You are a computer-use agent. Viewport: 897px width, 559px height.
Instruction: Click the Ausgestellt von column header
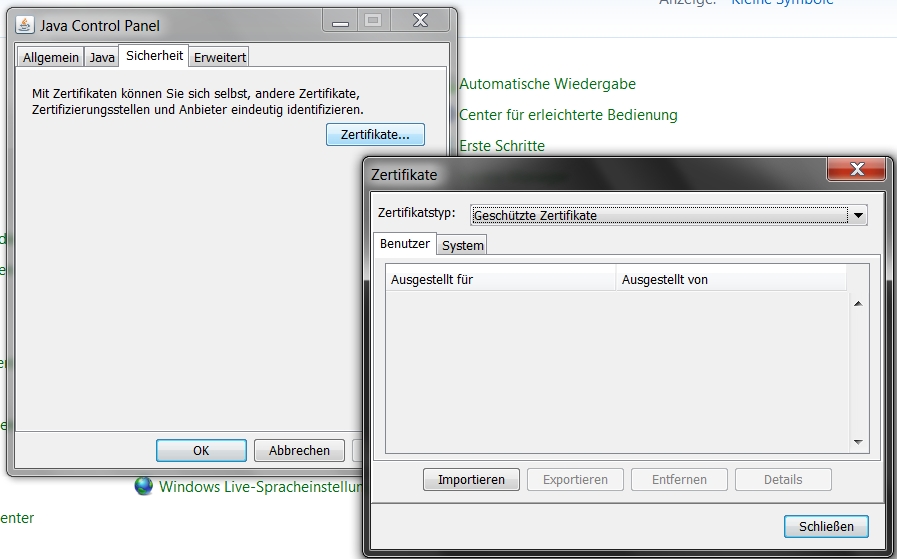pos(732,280)
